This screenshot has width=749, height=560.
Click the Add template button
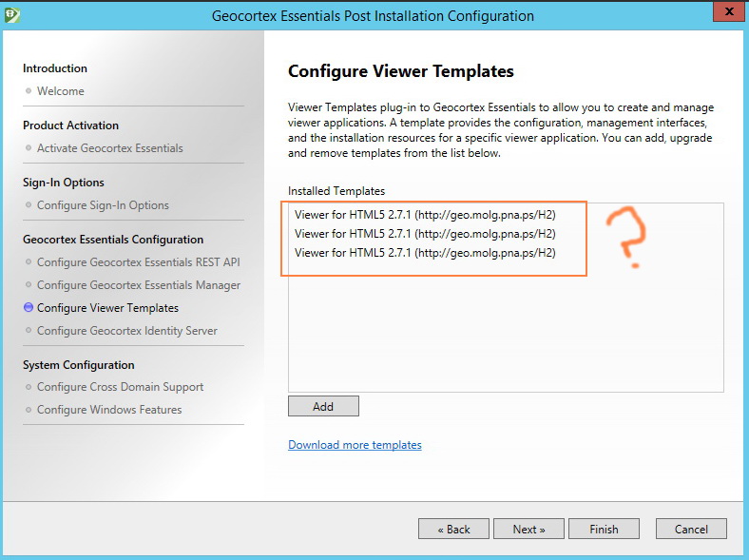tap(323, 406)
